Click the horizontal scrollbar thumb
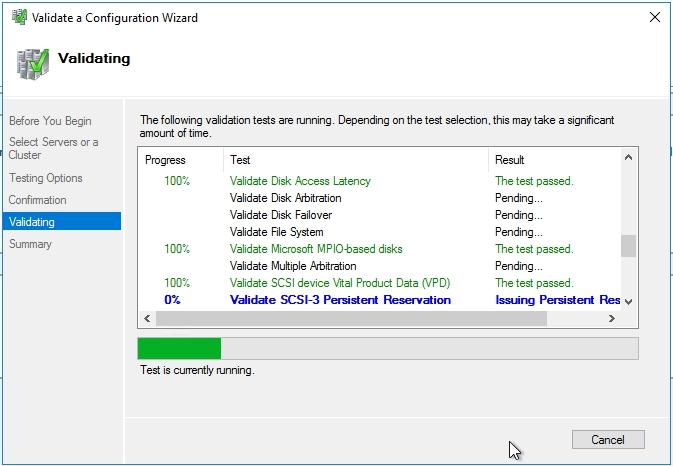The height and width of the screenshot is (466, 673). [351, 318]
